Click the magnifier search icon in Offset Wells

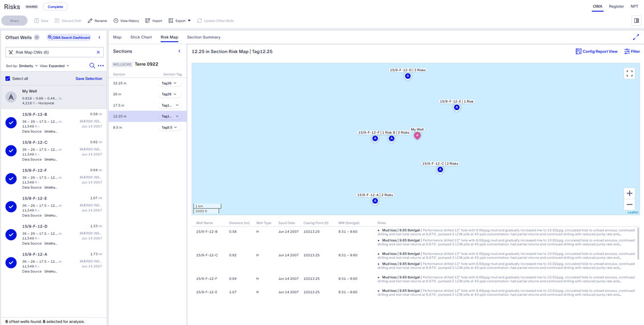pos(92,66)
